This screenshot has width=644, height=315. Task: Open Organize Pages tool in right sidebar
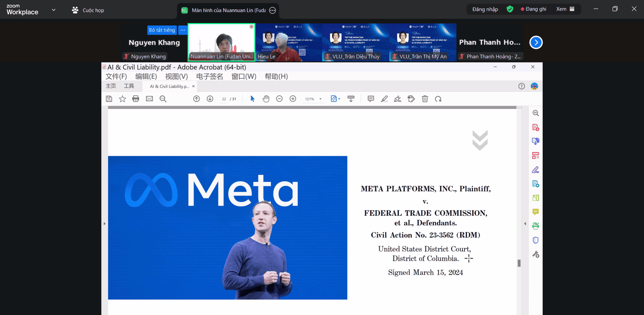coord(536,198)
